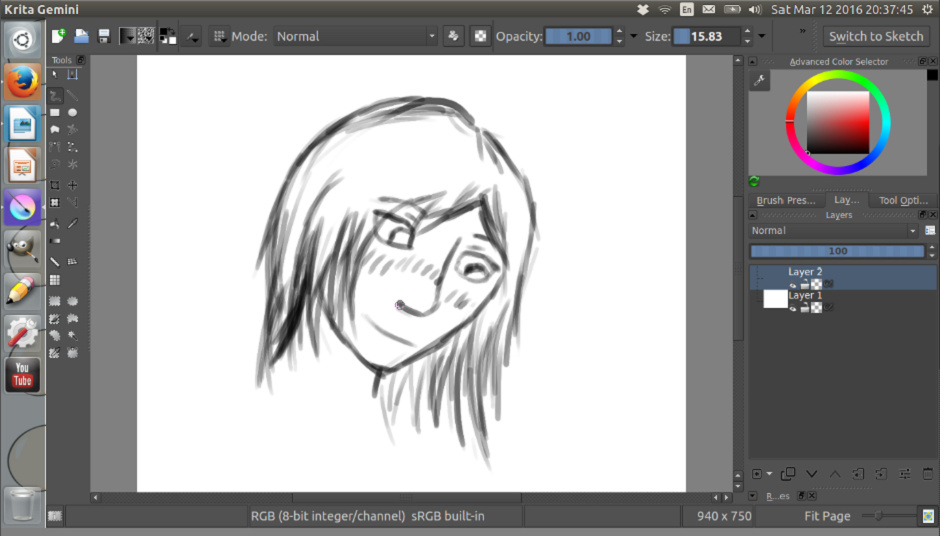The height and width of the screenshot is (536, 940).
Task: Switch to the Brush Presets tab
Action: pyautogui.click(x=786, y=200)
